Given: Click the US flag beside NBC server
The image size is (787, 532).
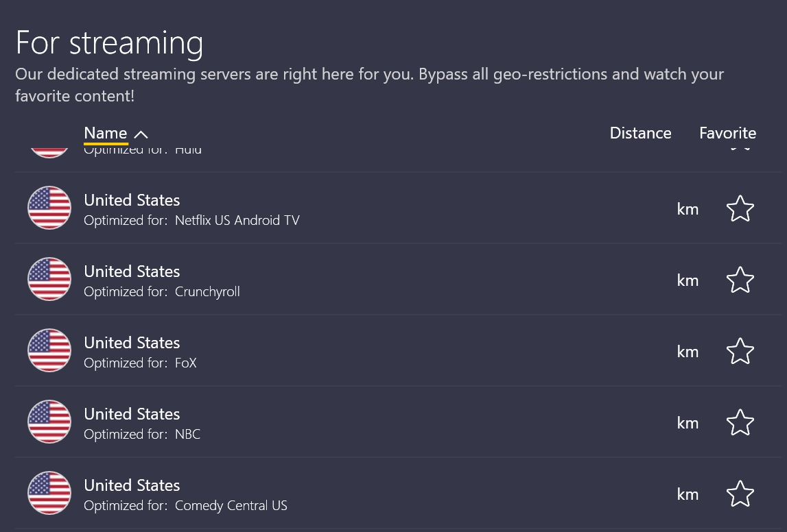Looking at the screenshot, I should (x=49, y=422).
